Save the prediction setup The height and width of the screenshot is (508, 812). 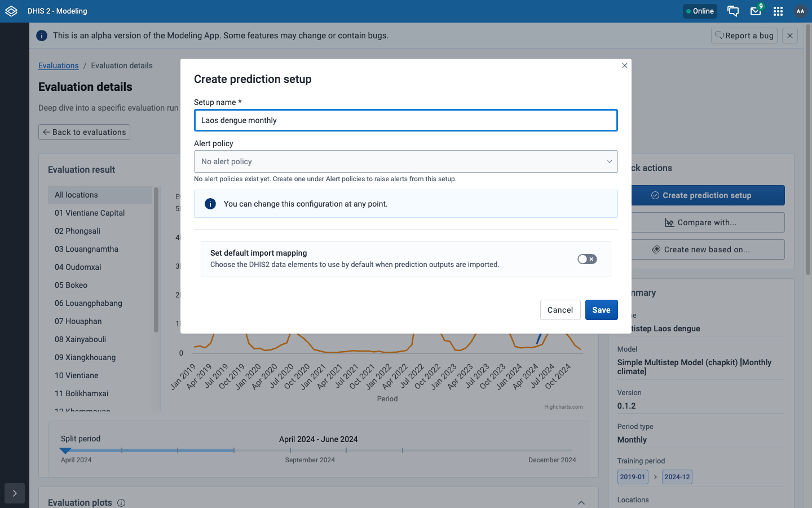(x=602, y=310)
